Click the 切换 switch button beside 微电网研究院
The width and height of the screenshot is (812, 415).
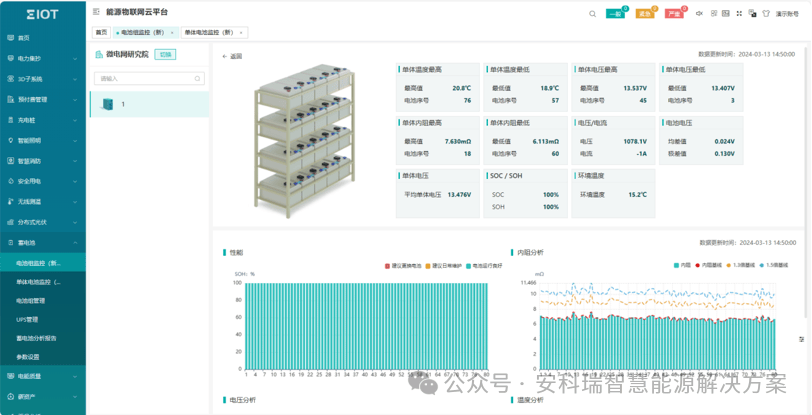pos(165,54)
